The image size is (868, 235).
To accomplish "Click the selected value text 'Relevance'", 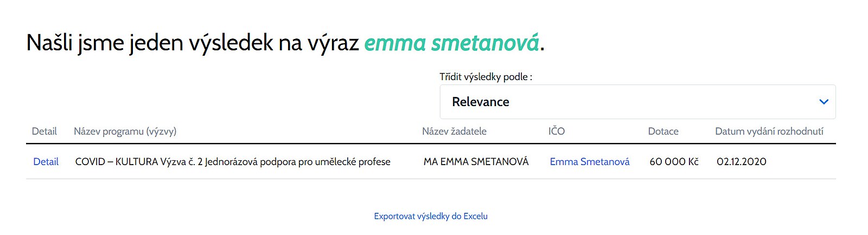I will click(480, 102).
